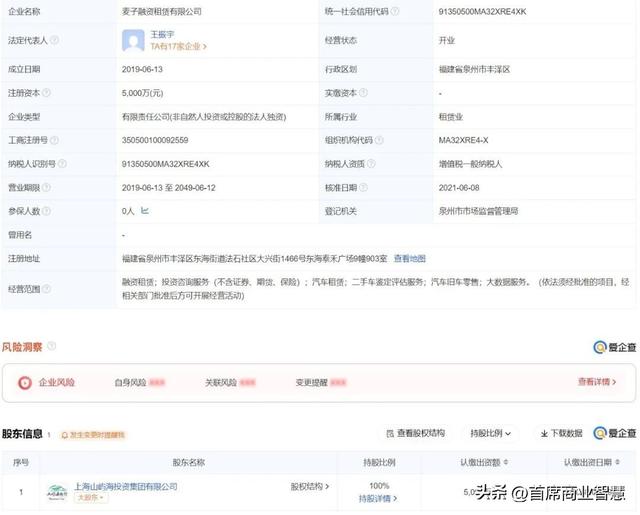This screenshot has width=640, height=515.
Task: Click credit code 91350500MA32XRE4XK in top row
Action: tap(482, 12)
